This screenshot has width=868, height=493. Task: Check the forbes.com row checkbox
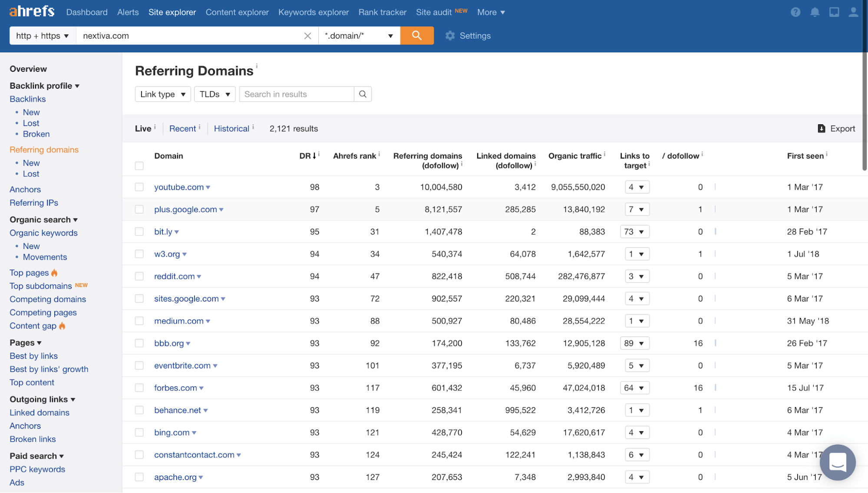pos(139,388)
